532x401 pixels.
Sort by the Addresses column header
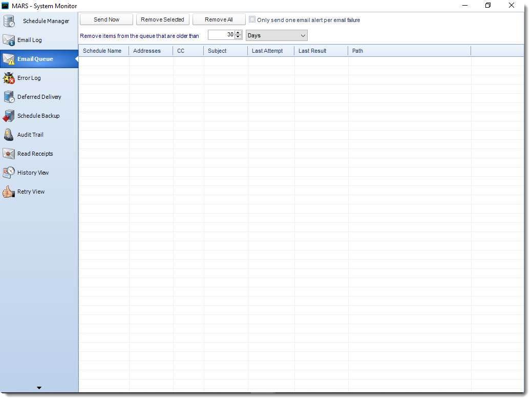(151, 51)
